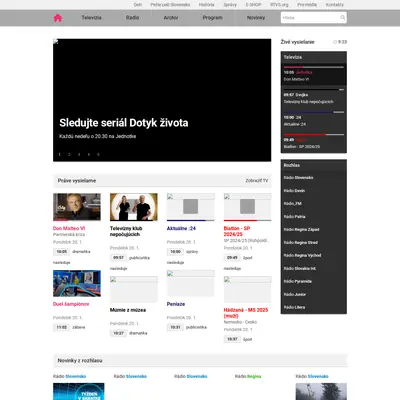Click the Biatlon placeholder image
This screenshot has height=400, width=400.
point(247,207)
